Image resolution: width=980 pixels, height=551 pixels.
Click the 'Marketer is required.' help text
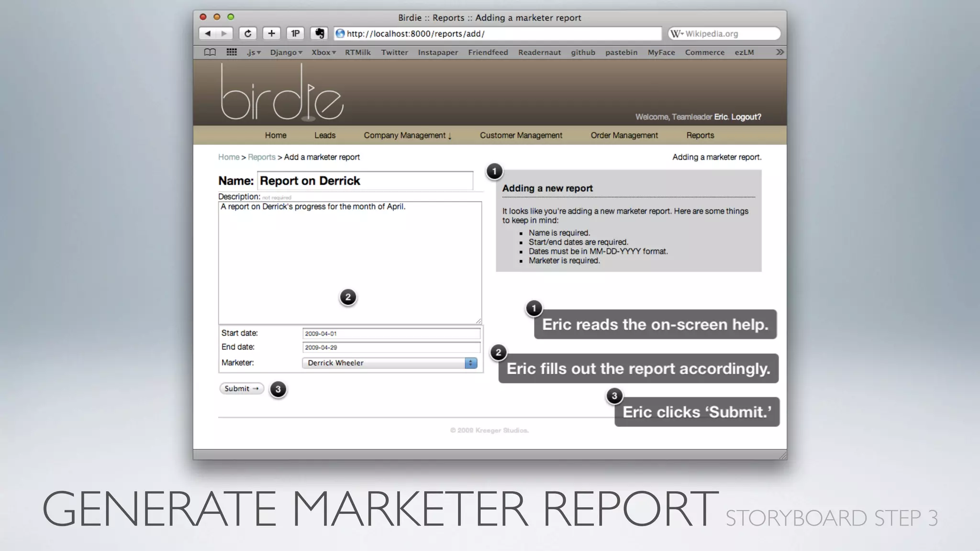tap(564, 261)
